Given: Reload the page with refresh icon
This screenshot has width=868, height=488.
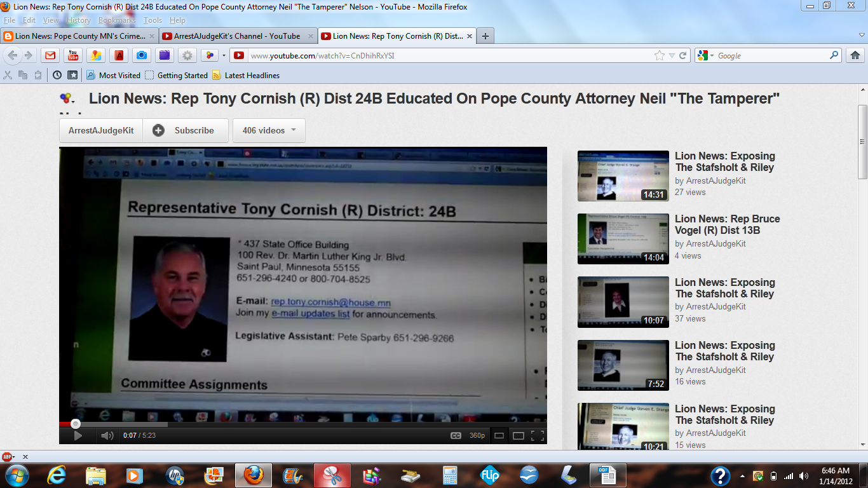Looking at the screenshot, I should (683, 55).
